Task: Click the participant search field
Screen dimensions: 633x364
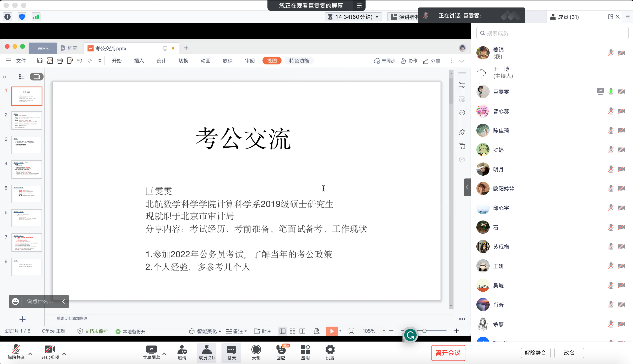Action: click(552, 33)
